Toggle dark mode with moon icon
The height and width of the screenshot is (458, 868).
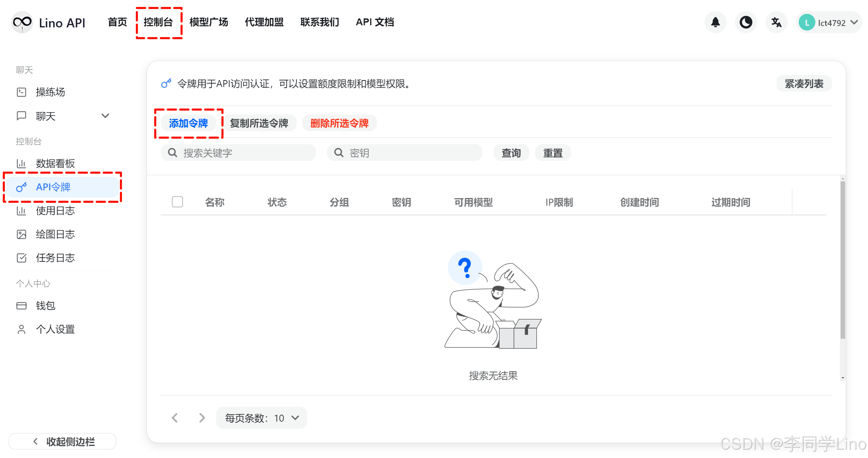745,23
